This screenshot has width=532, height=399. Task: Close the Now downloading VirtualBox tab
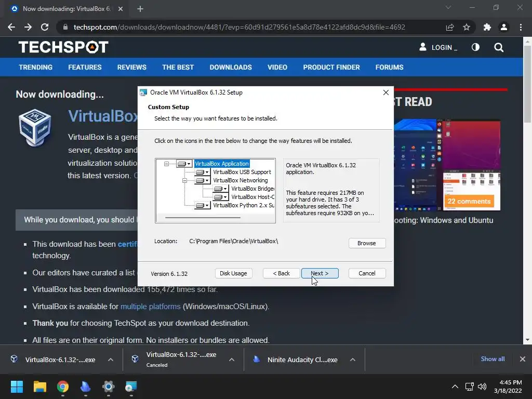click(121, 9)
